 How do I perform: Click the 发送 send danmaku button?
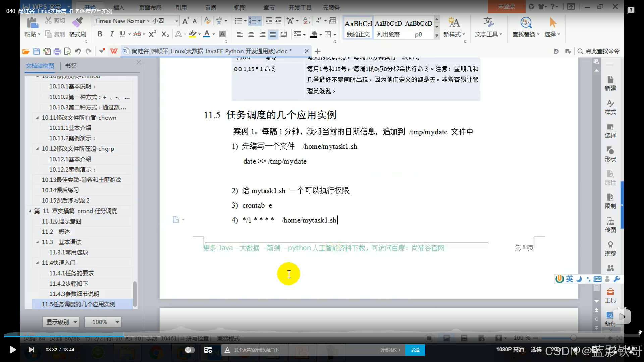415,350
